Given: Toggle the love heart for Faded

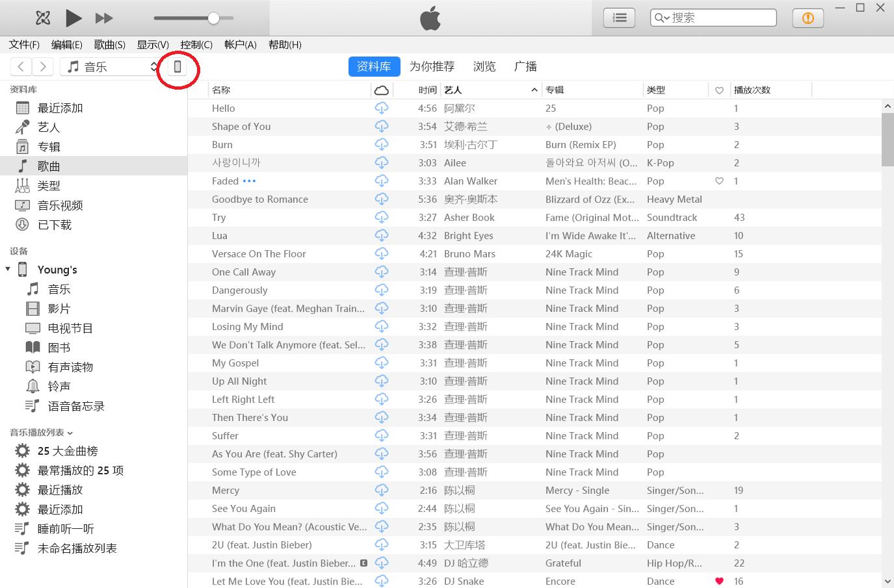Looking at the screenshot, I should point(719,181).
